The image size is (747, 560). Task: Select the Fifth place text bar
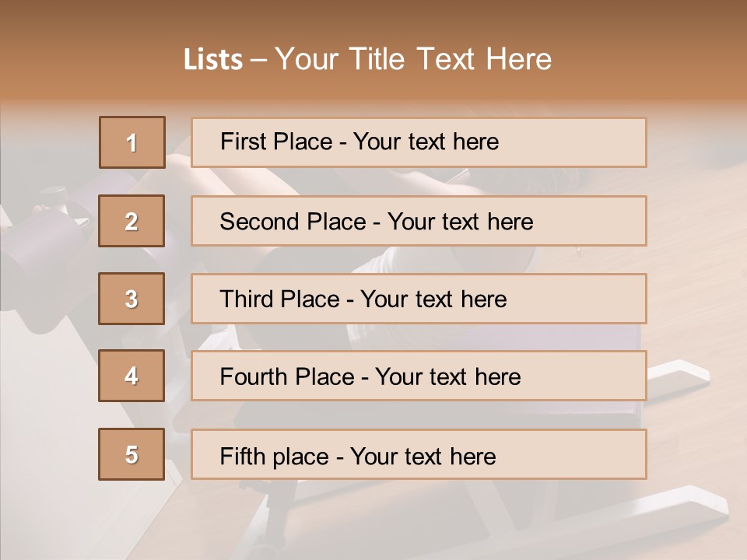tap(419, 454)
